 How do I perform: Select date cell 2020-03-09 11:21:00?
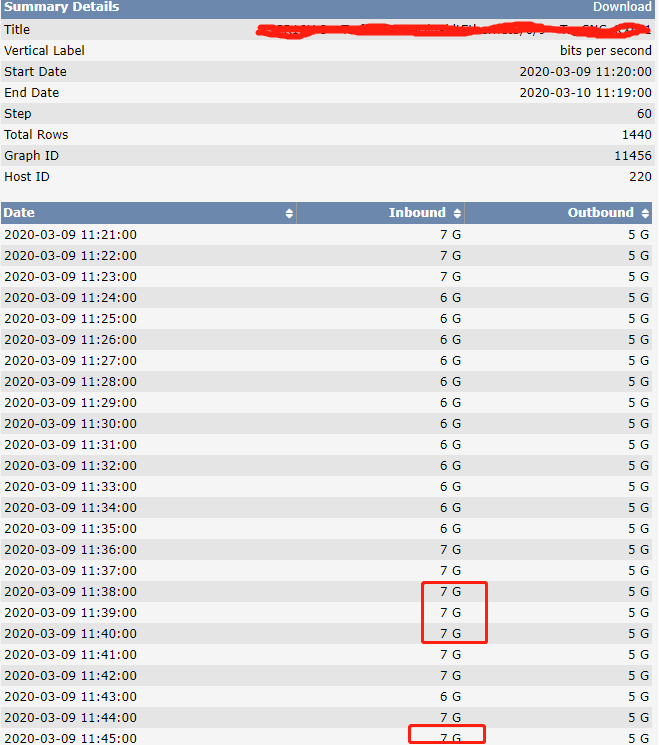point(70,235)
